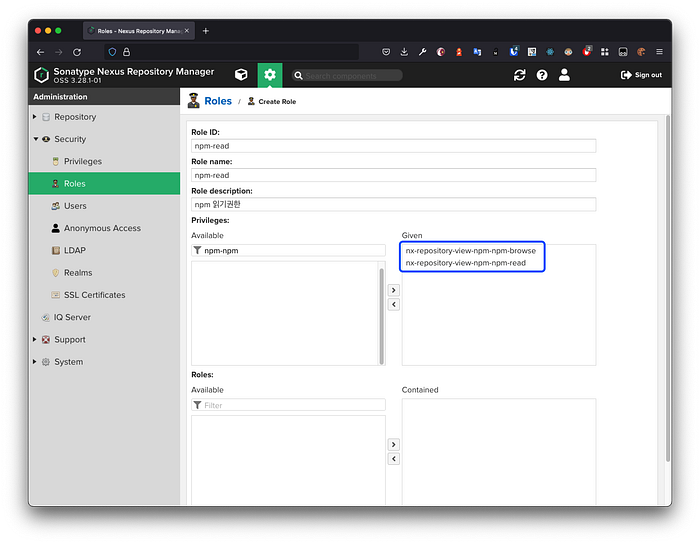
Task: Click the available privileges list scrollbar
Action: click(x=382, y=316)
